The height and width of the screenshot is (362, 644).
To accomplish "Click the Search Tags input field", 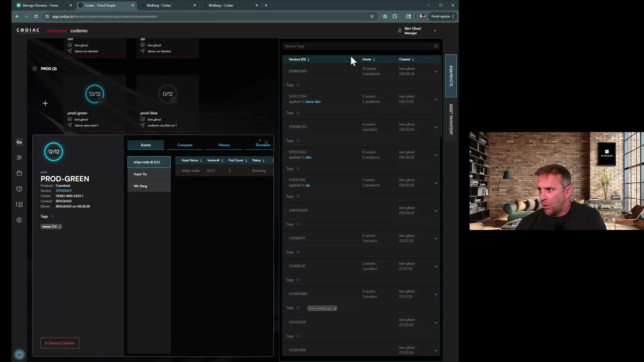I will (x=356, y=46).
